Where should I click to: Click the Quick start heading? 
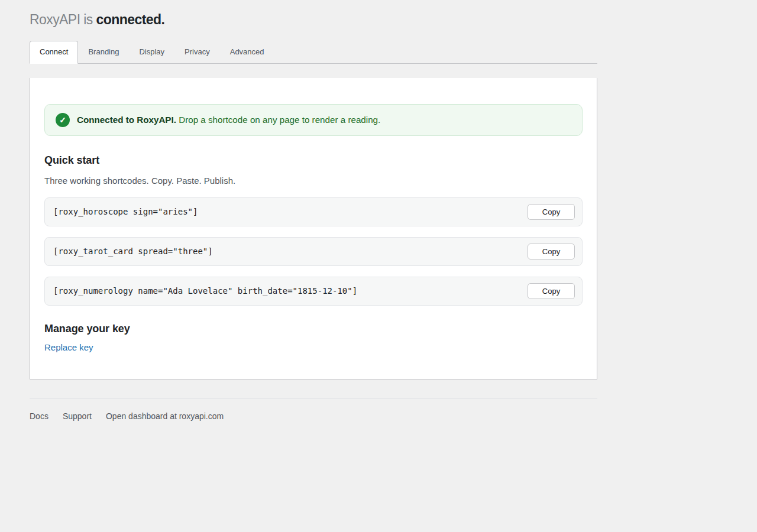pos(72,160)
